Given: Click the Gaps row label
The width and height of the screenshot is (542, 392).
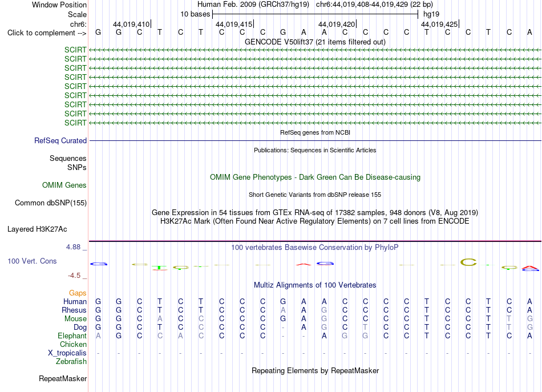Looking at the screenshot, I should (x=78, y=293).
